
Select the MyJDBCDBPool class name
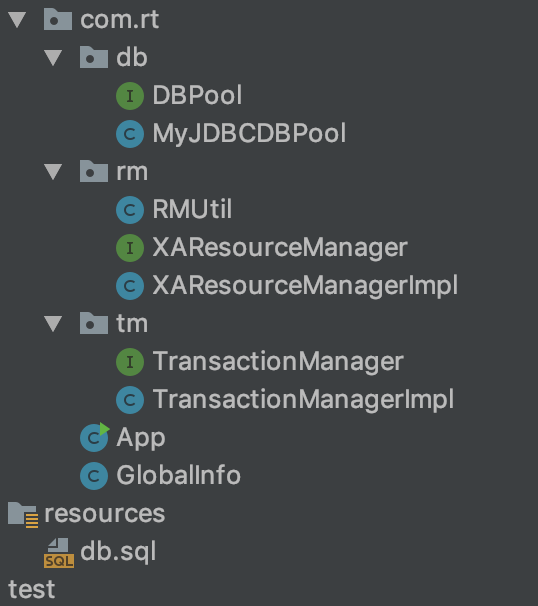249,134
